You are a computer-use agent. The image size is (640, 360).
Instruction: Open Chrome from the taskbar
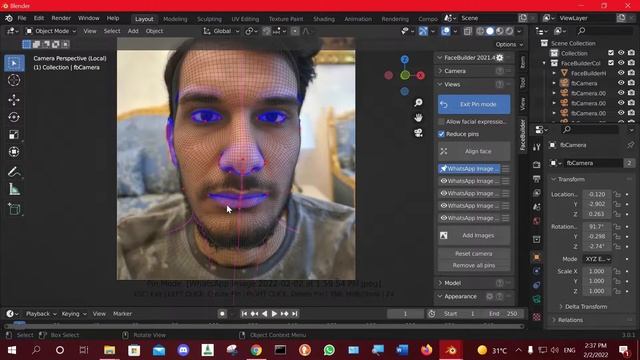coord(256,350)
